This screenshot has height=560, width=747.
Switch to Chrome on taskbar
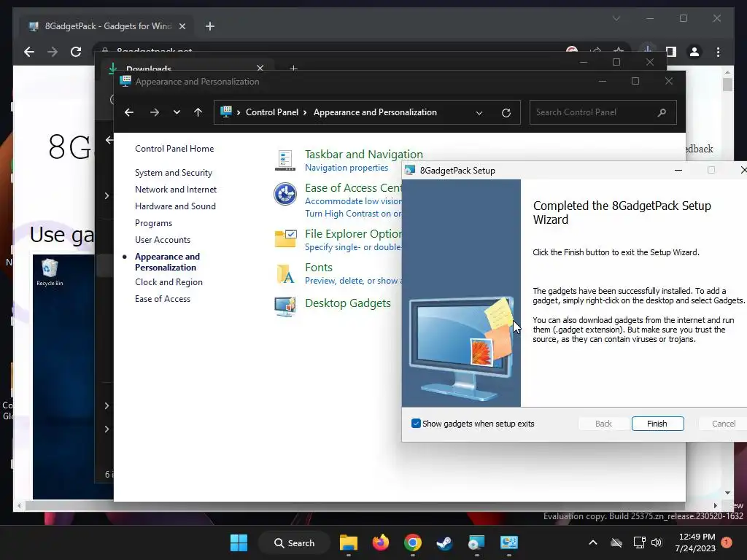pos(413,542)
